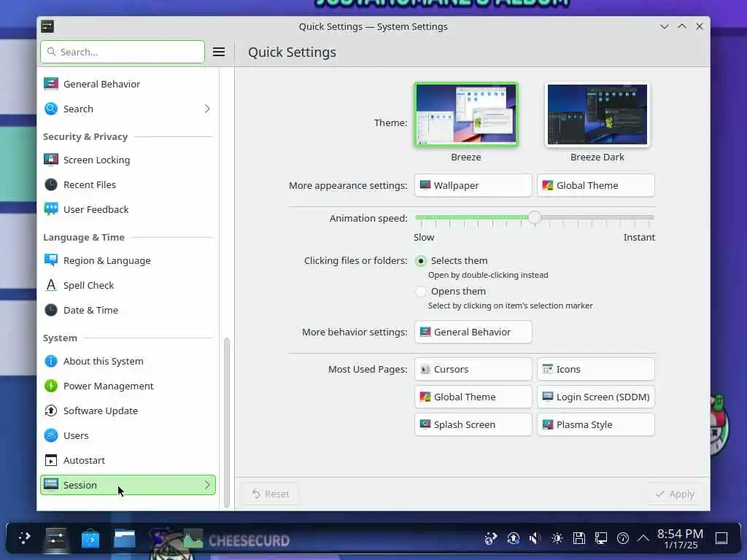The image size is (747, 560).
Task: Choose 'Opens them' click behavior
Action: pyautogui.click(x=421, y=291)
